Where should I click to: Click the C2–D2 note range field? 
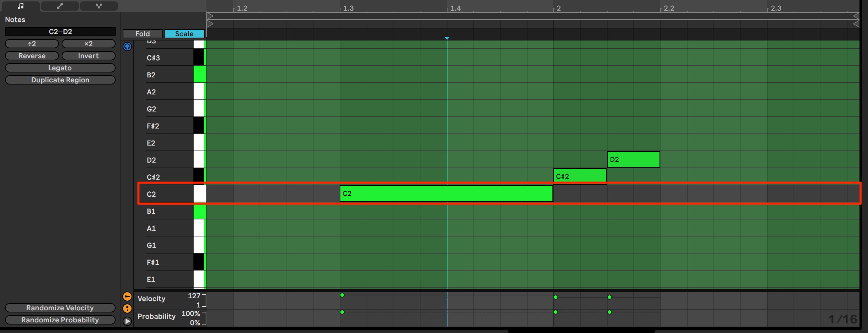point(60,32)
